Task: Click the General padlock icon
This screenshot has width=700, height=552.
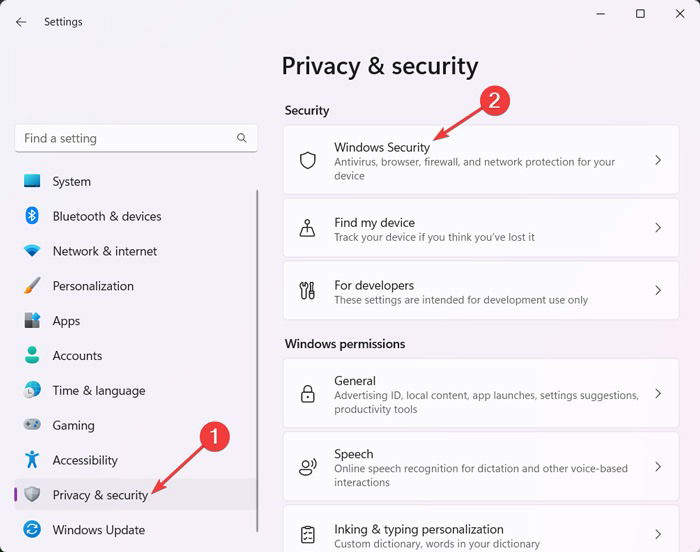Action: 308,394
